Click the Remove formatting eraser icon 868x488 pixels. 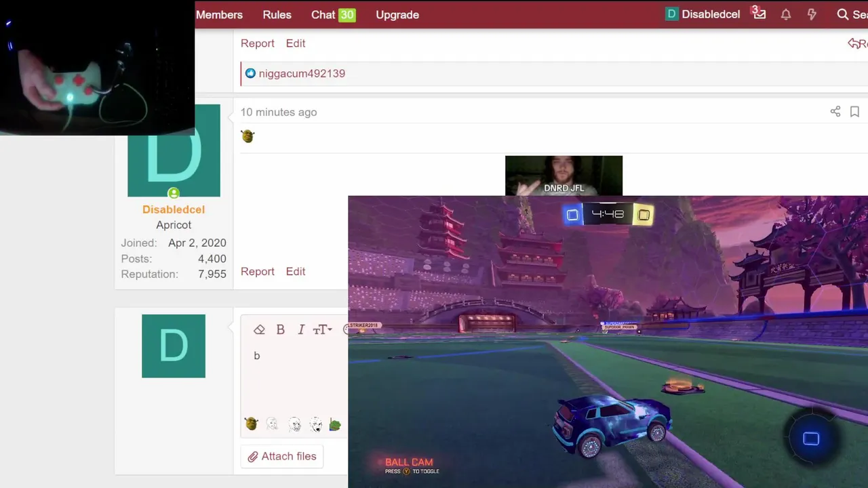pyautogui.click(x=259, y=329)
